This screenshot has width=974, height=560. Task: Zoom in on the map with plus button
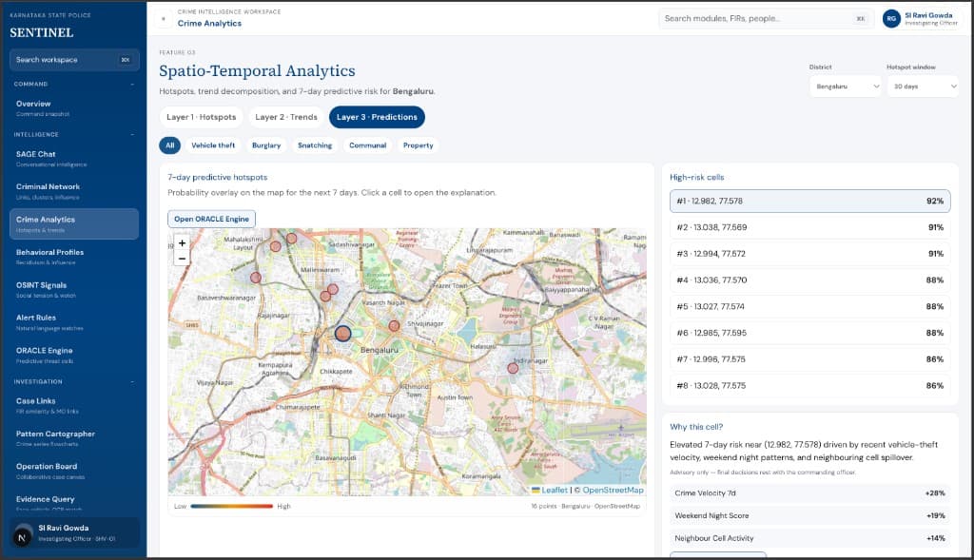click(x=182, y=243)
